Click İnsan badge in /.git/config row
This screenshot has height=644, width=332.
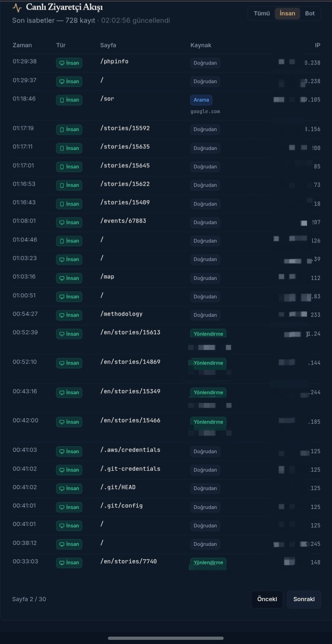click(69, 507)
